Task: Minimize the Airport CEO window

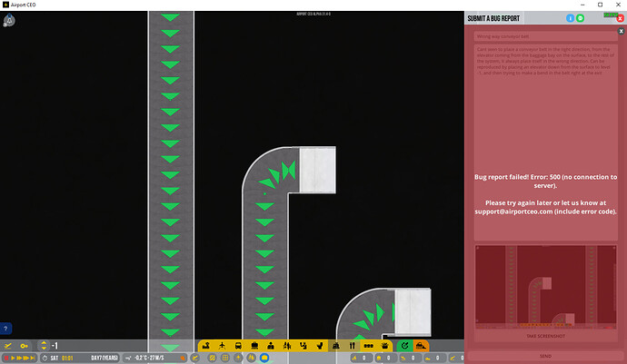Action: [582, 5]
